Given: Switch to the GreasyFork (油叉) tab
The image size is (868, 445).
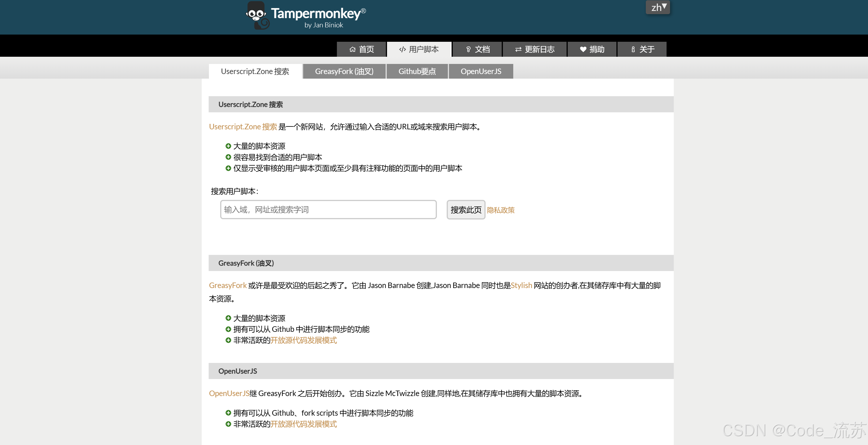Looking at the screenshot, I should 344,71.
